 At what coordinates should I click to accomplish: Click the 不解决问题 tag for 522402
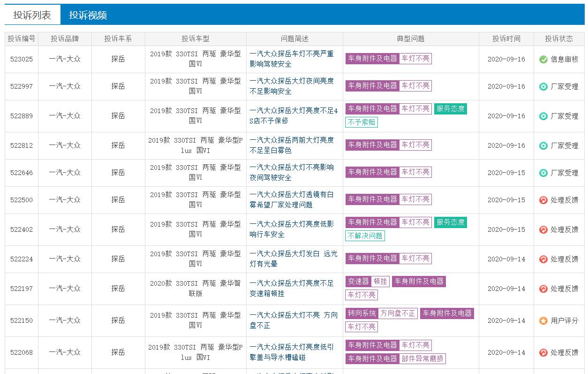click(365, 236)
